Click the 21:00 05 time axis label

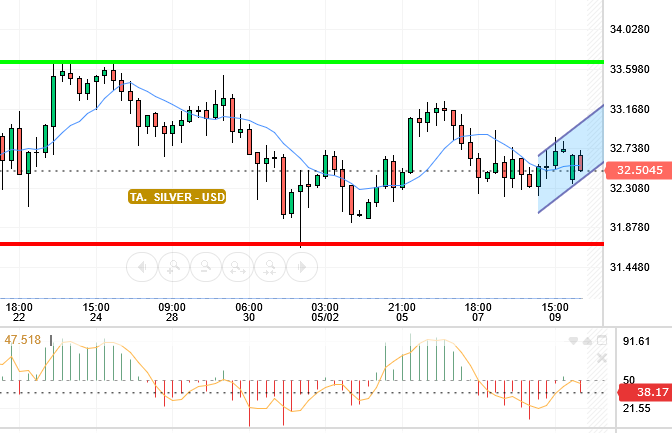pyautogui.click(x=402, y=312)
